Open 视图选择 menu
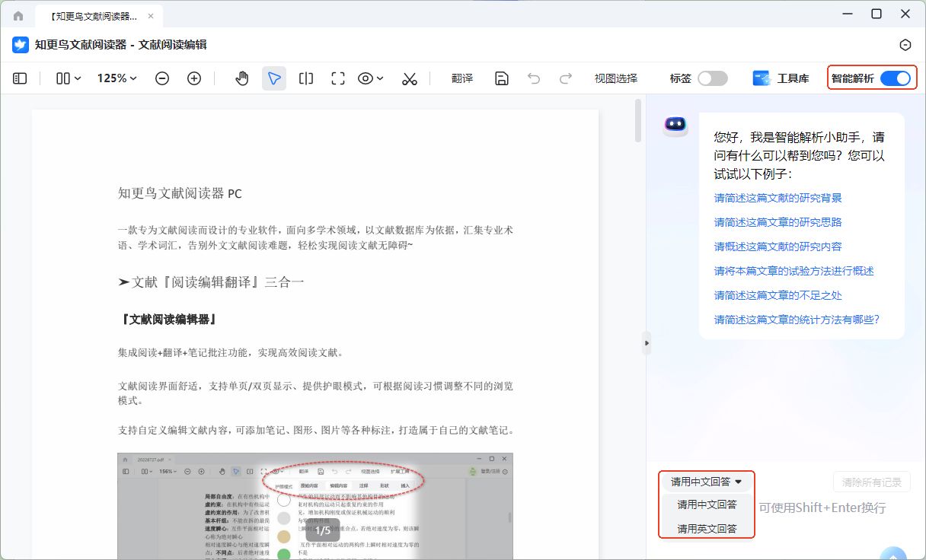The image size is (926, 560). [616, 78]
